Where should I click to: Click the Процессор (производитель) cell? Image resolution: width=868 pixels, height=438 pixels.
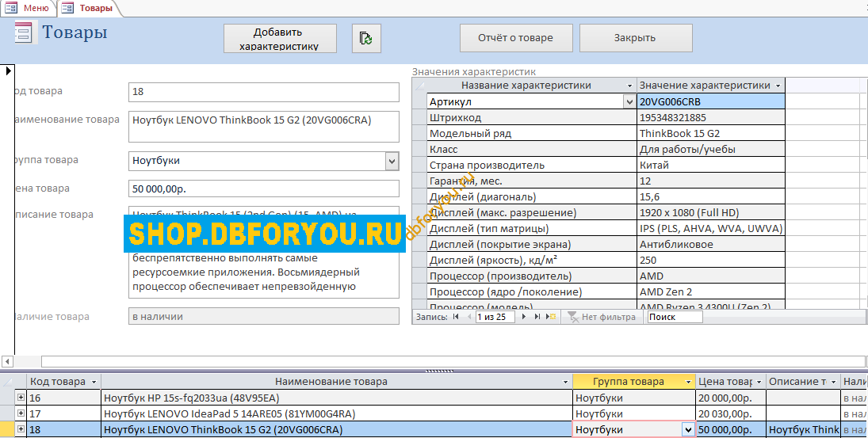[x=532, y=276]
